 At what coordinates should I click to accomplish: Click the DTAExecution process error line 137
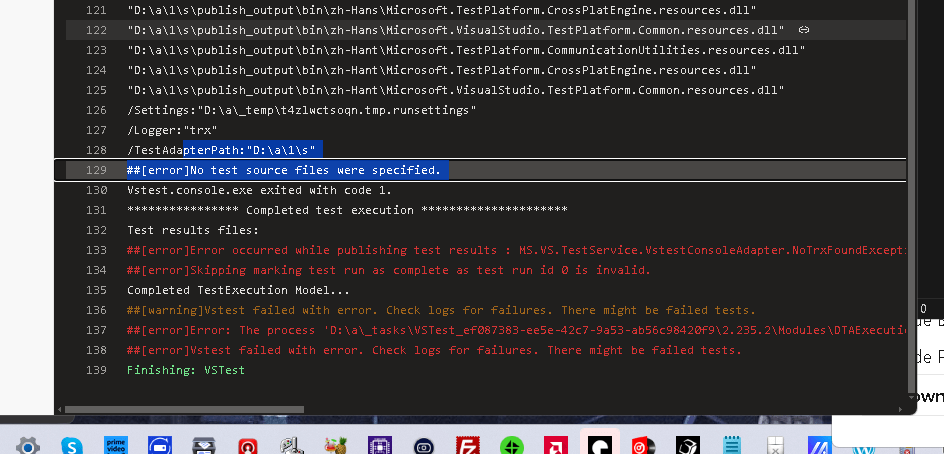click(516, 330)
